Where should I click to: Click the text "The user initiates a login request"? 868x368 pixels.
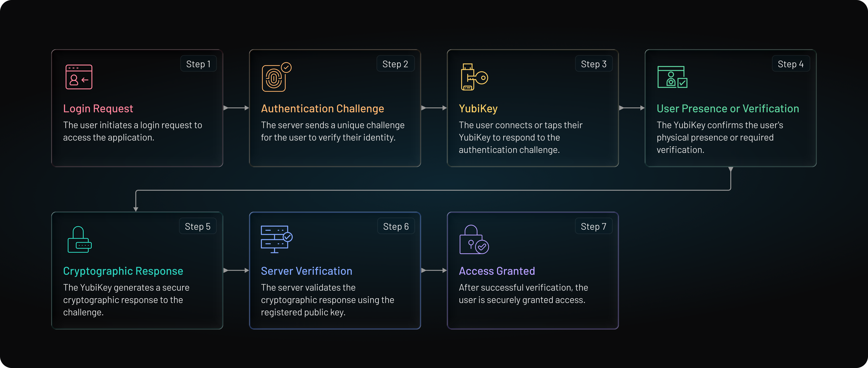coord(128,125)
